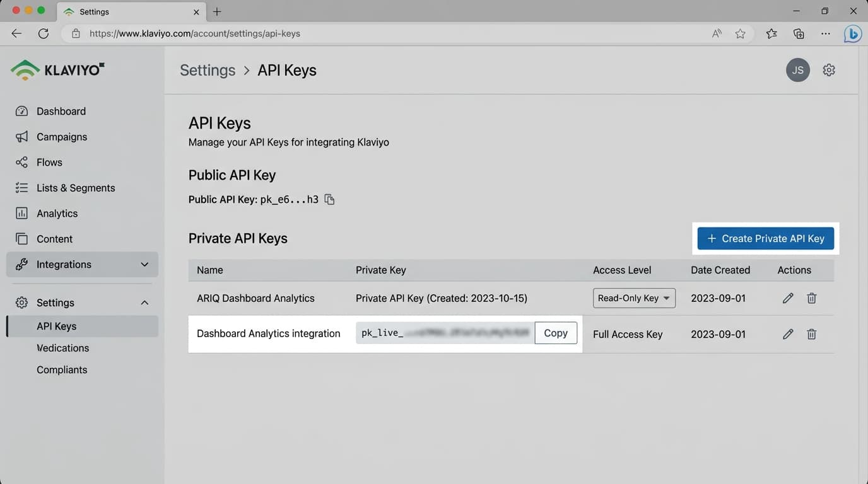Add this page to favorites with the star
868x484 pixels.
[x=740, y=34]
